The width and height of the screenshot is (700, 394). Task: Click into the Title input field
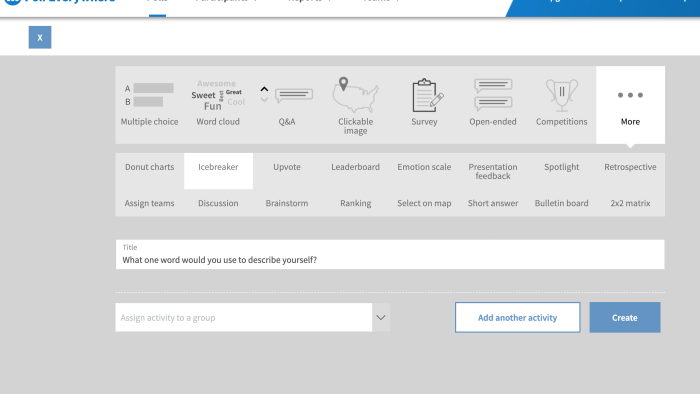pos(390,255)
